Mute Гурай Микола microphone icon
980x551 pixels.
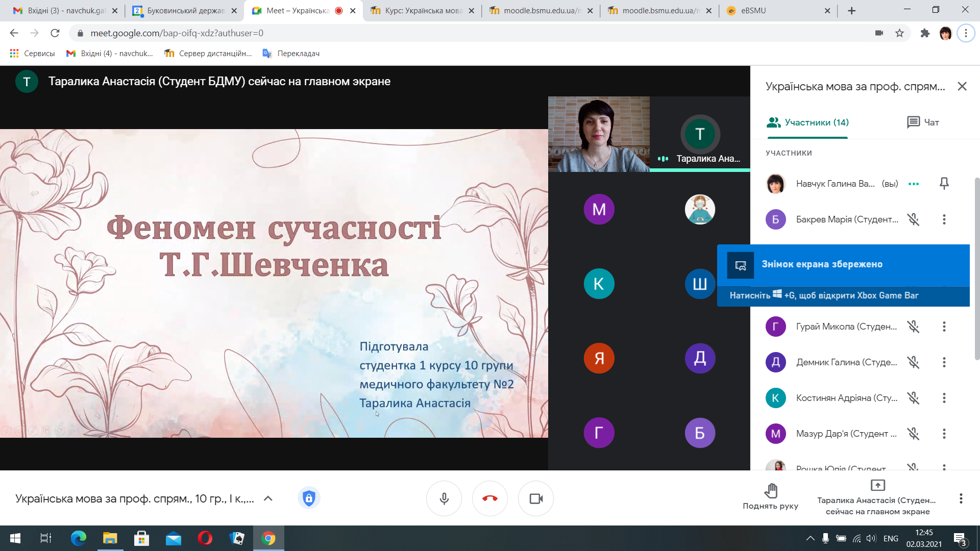coord(913,327)
